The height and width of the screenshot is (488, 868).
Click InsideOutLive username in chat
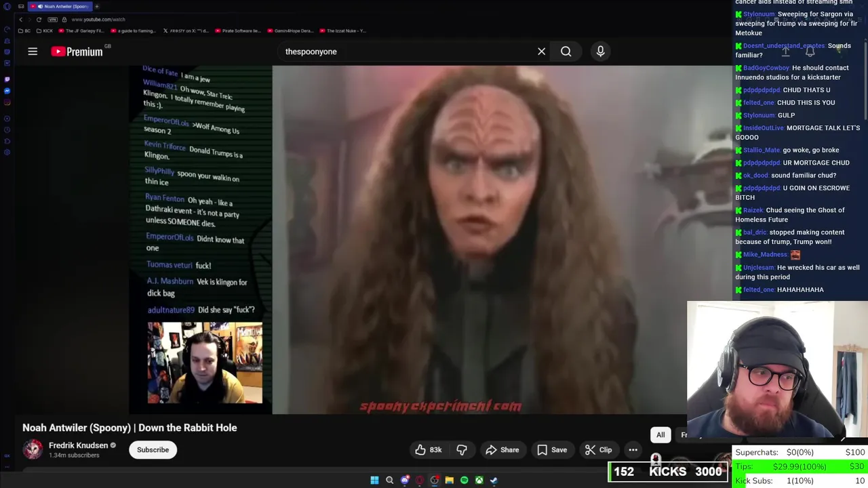coord(764,128)
